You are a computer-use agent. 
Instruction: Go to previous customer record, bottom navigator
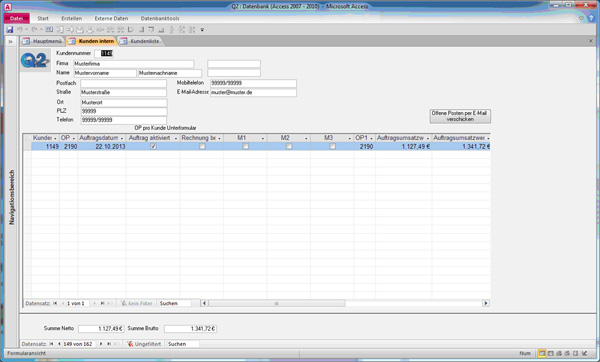(59, 344)
